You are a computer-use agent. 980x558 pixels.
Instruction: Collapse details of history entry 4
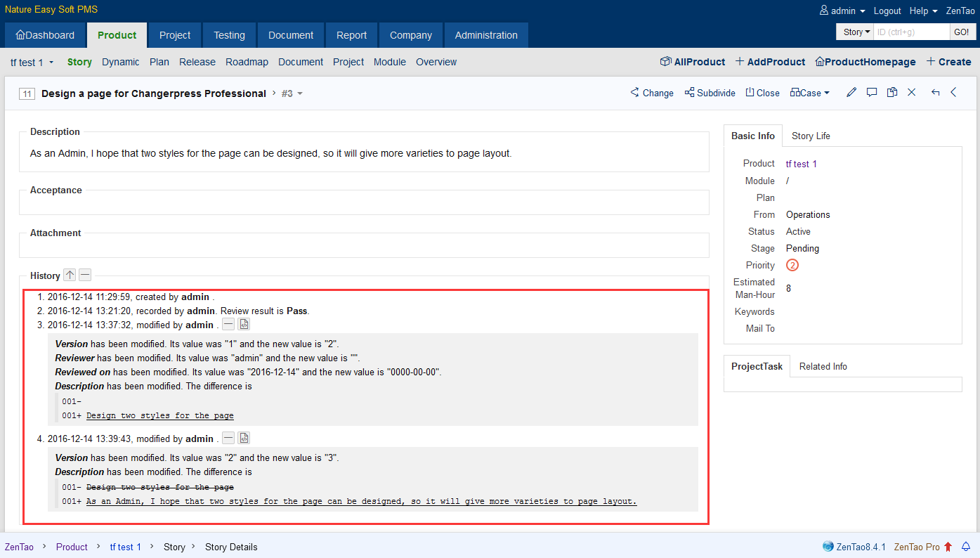(x=228, y=439)
